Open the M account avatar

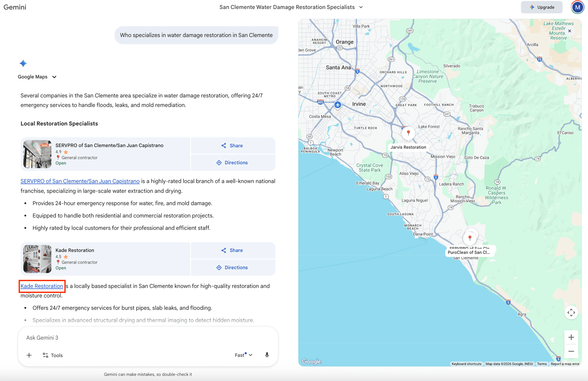tap(577, 7)
